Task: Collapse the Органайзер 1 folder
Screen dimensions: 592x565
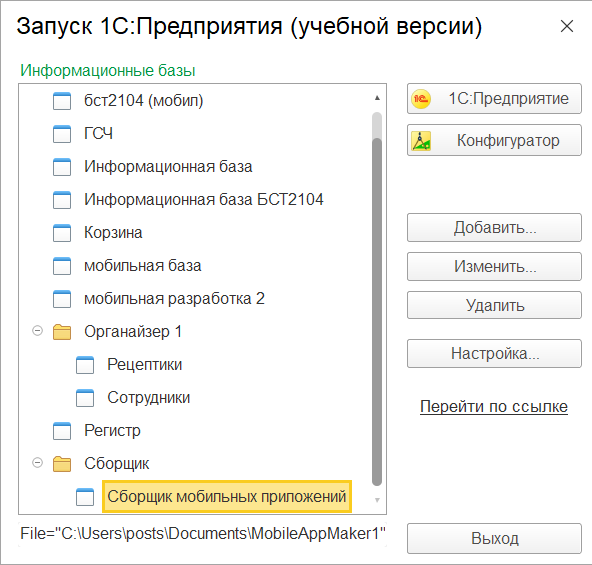Action: 37,331
